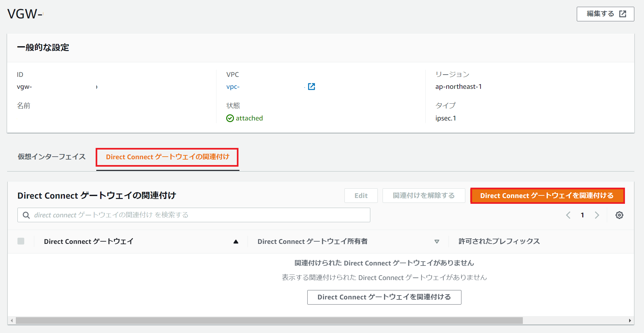Click the Direct Connect ゲートウェイ所有者 column header
Image resolution: width=644 pixels, height=333 pixels.
312,242
